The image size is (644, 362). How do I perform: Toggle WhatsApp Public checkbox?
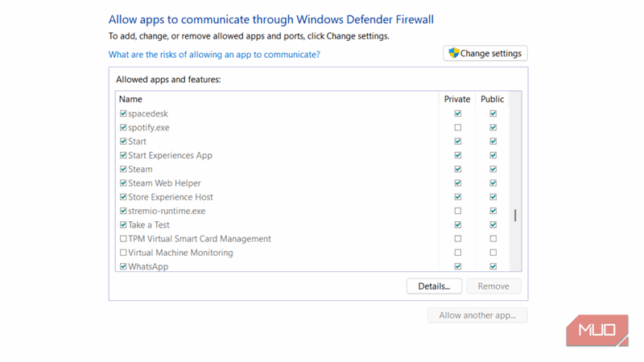coord(493,266)
